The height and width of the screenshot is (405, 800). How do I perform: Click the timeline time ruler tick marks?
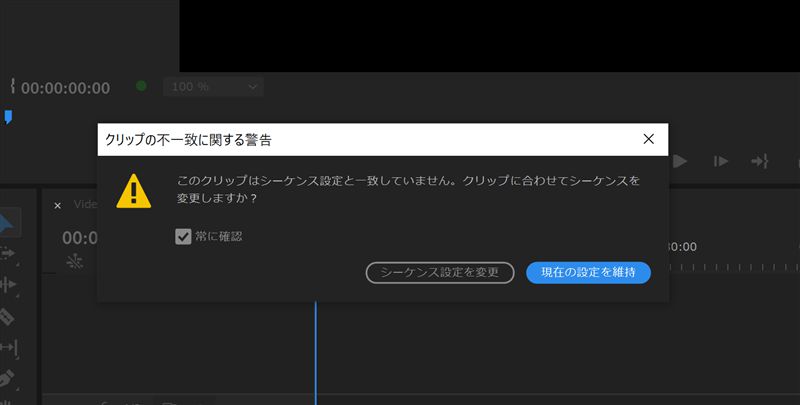pos(730,268)
